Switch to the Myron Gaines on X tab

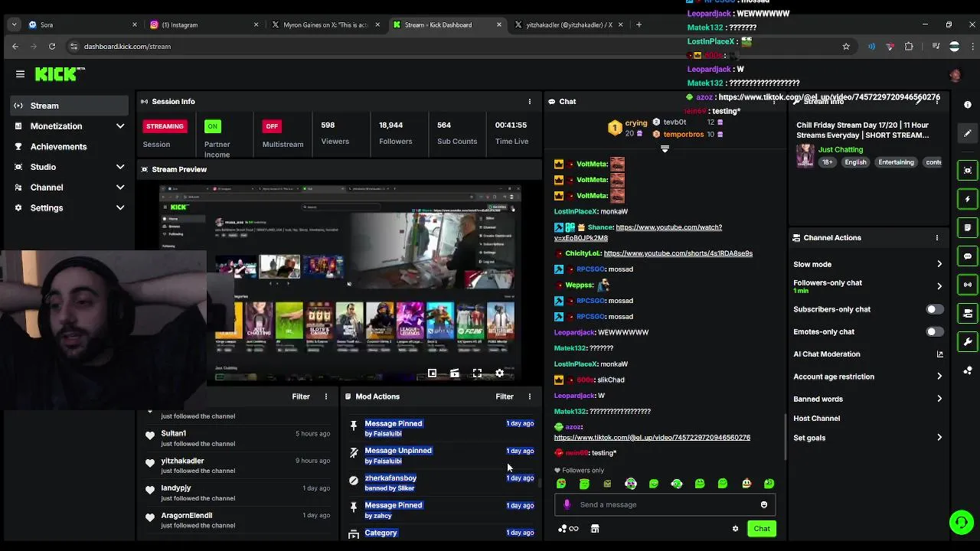325,24
